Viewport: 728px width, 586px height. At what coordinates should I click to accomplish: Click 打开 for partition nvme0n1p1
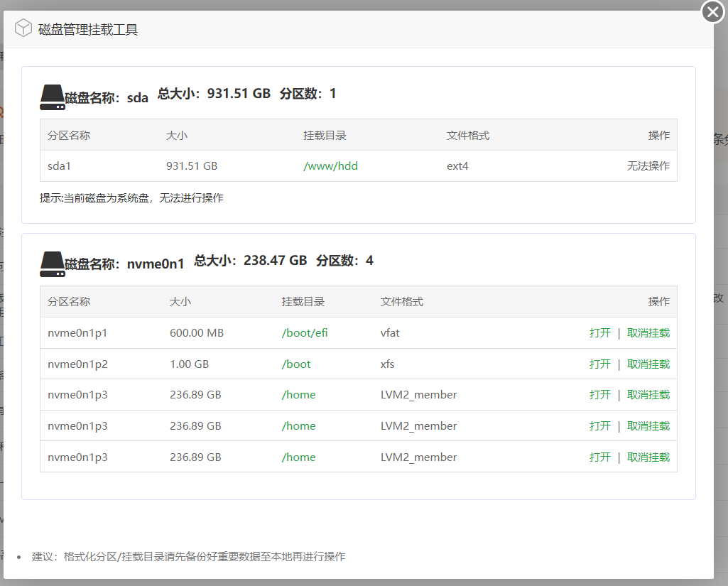pyautogui.click(x=600, y=333)
